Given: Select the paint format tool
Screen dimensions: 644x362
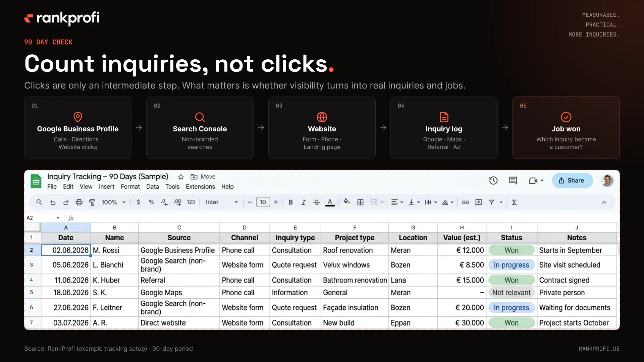Looking at the screenshot, I should pyautogui.click(x=92, y=202).
